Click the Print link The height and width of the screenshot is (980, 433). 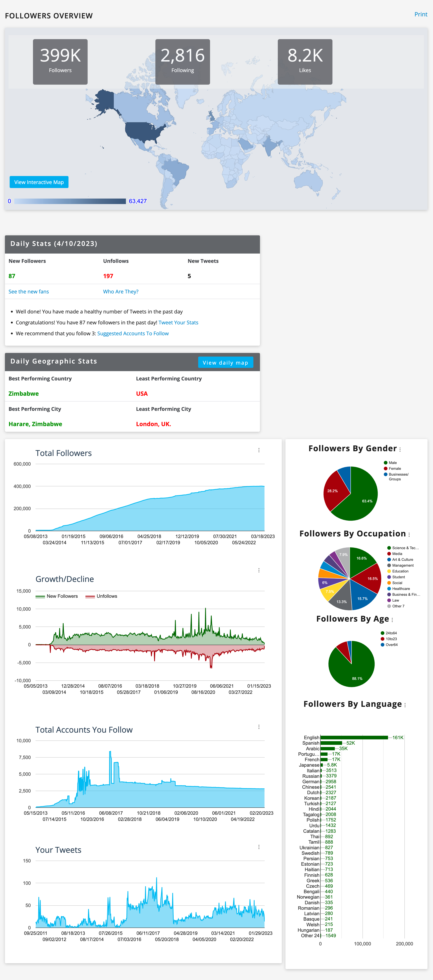click(421, 14)
